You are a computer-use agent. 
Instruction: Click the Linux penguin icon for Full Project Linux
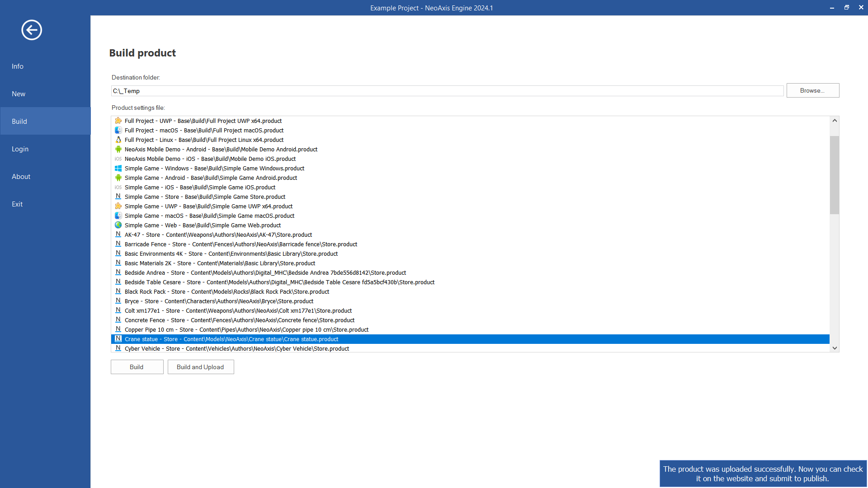click(x=118, y=140)
